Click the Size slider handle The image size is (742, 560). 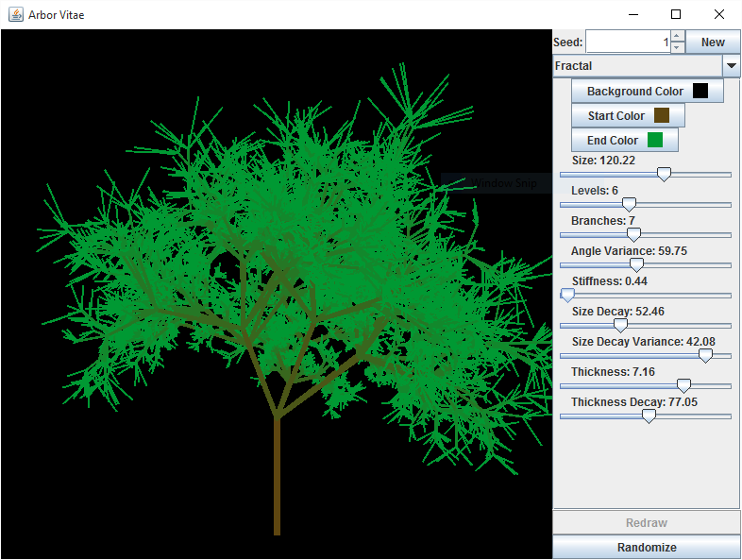[664, 175]
